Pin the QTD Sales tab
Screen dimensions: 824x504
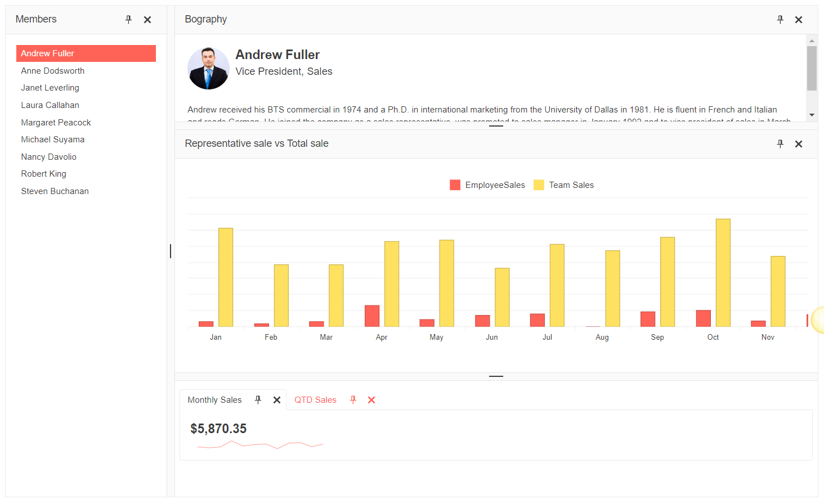pos(352,399)
